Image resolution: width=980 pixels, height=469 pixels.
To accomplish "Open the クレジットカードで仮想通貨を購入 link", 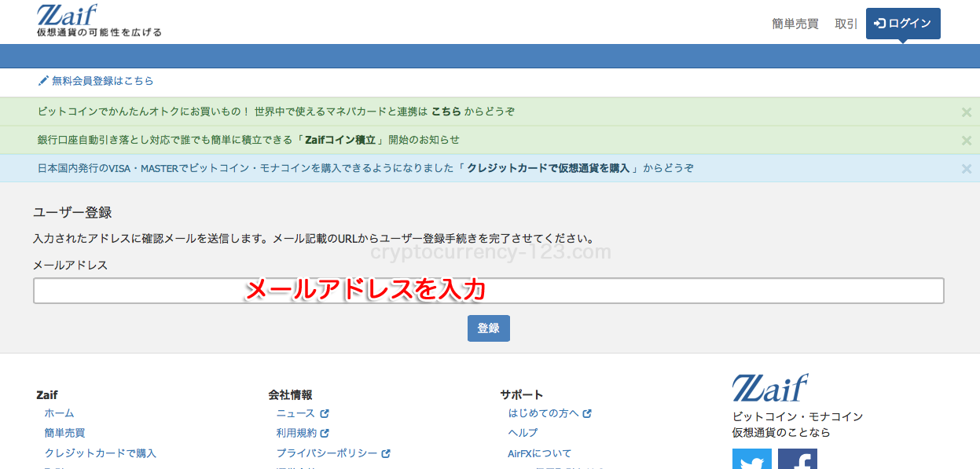I will (x=549, y=168).
